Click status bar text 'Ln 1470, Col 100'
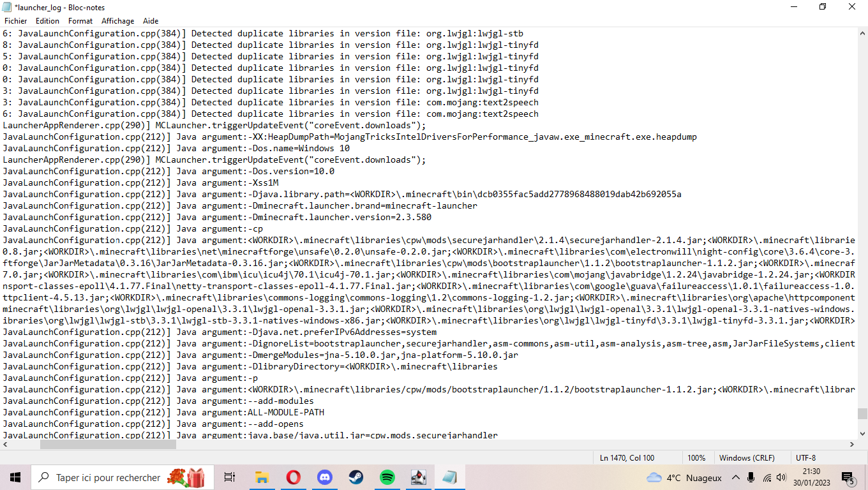 pos(627,457)
